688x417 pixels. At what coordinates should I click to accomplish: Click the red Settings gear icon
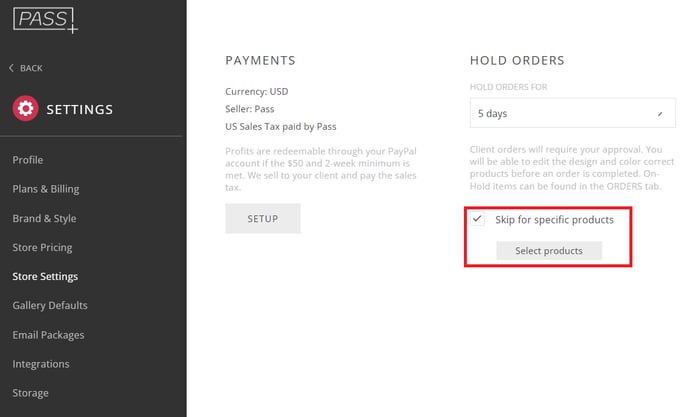(x=25, y=109)
